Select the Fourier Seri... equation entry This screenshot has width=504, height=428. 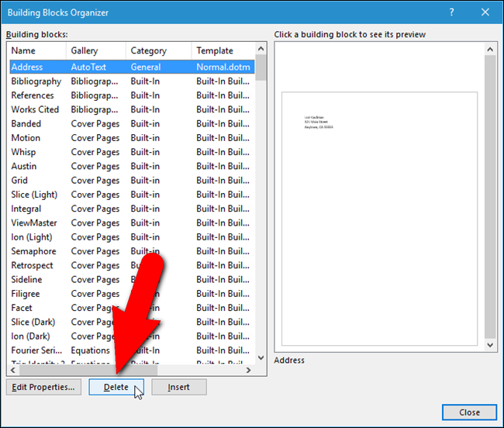[x=132, y=350]
